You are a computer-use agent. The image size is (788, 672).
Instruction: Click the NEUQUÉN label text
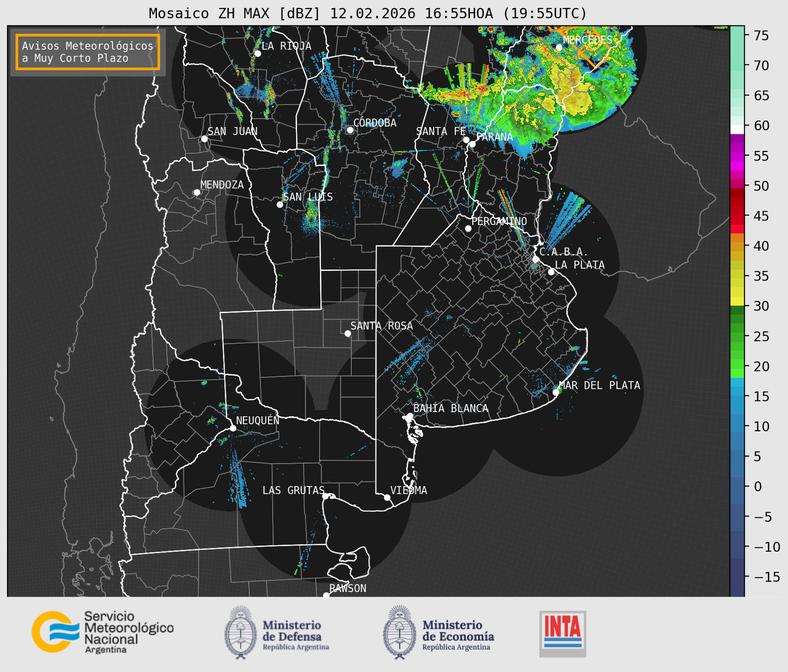click(x=257, y=421)
